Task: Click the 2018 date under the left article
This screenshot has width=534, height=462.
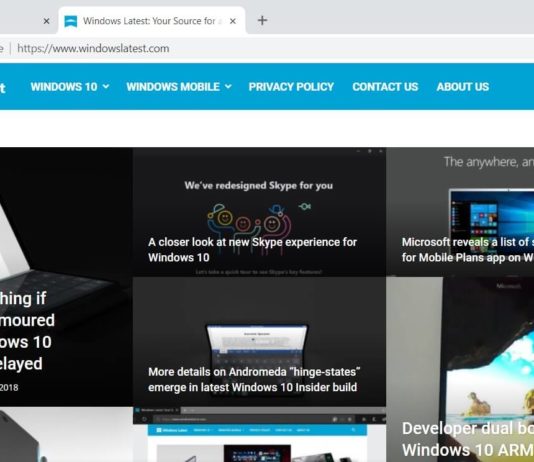Action: [9, 387]
